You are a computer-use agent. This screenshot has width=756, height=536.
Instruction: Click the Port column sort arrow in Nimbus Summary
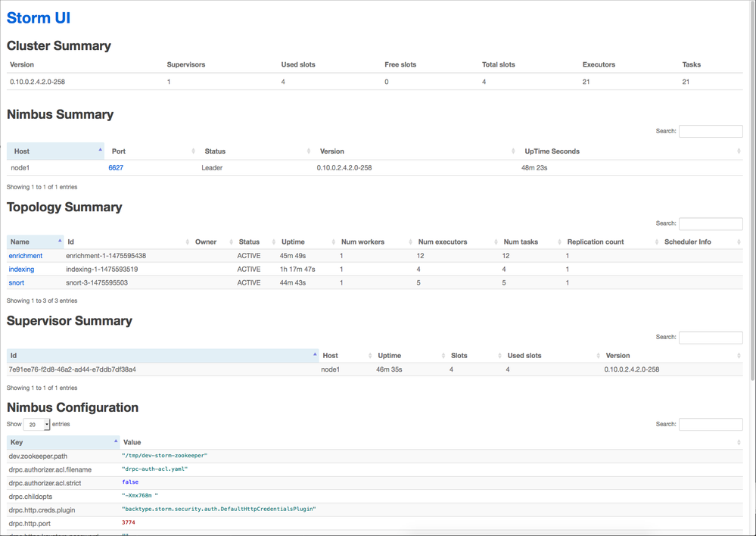193,151
